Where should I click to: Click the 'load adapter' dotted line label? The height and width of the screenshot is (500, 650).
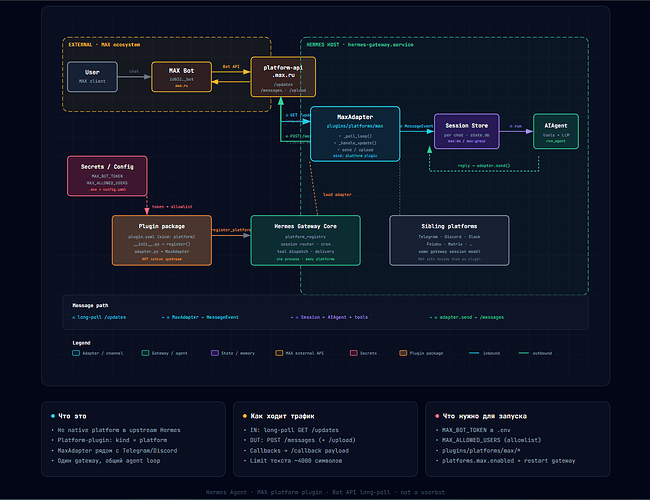[x=337, y=194]
